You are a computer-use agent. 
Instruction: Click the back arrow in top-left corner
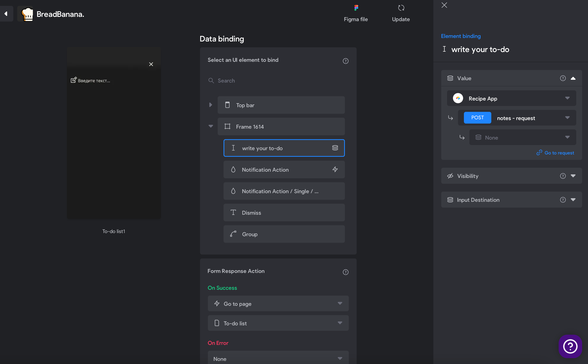point(6,14)
